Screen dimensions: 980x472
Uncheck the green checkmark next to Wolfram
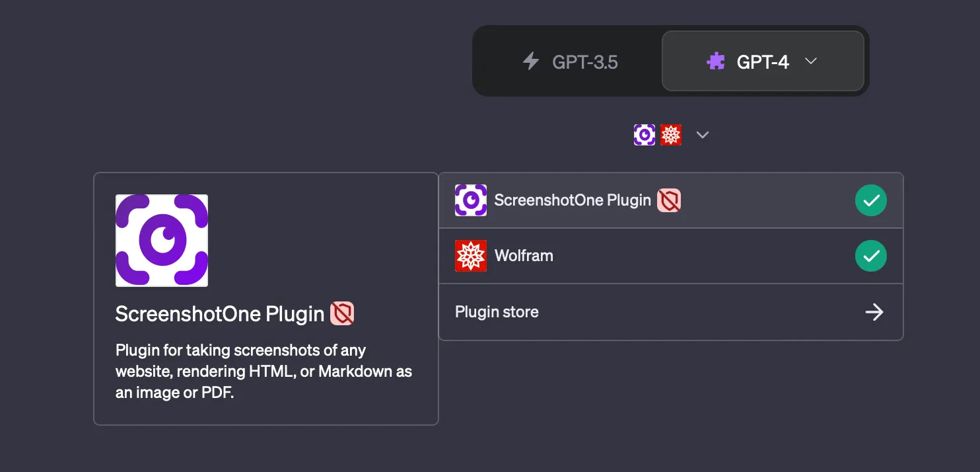pyautogui.click(x=870, y=256)
